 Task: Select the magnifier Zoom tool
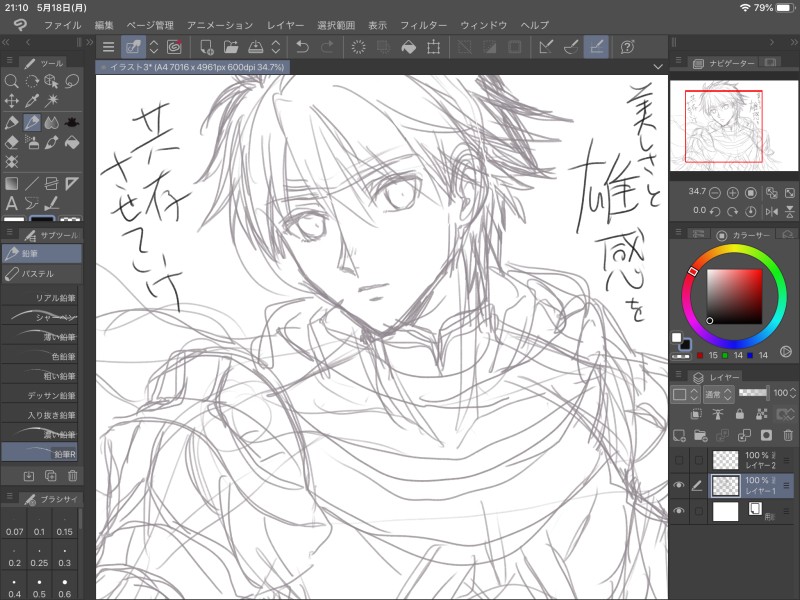[11, 81]
